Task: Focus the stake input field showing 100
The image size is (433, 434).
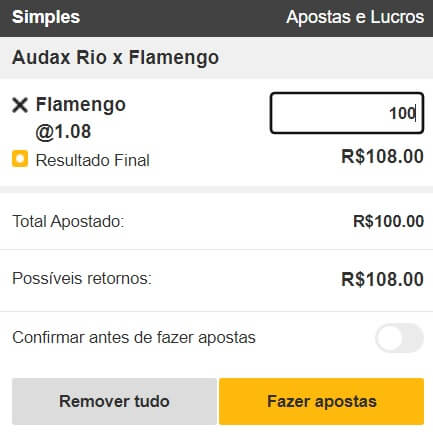Action: click(347, 113)
